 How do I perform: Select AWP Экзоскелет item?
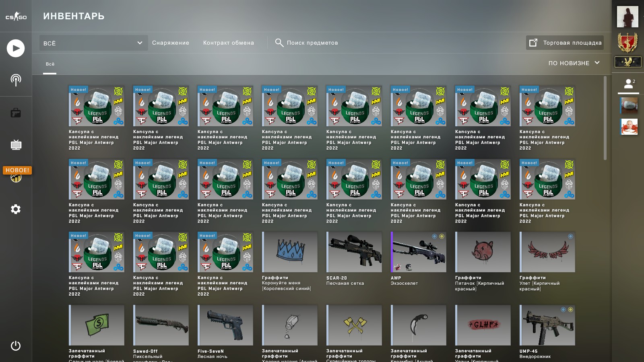(x=419, y=252)
